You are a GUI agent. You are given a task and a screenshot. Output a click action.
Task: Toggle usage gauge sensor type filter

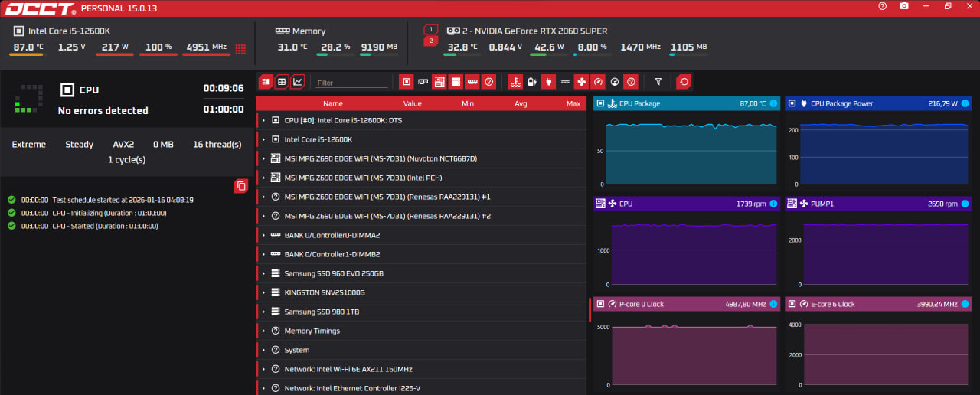tap(614, 81)
